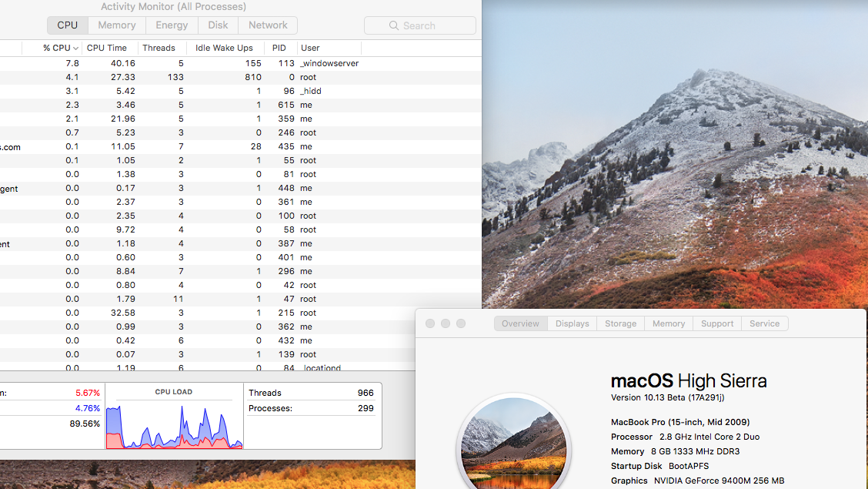Open the Displays tab in About This Mac
868x489 pixels.
(572, 323)
